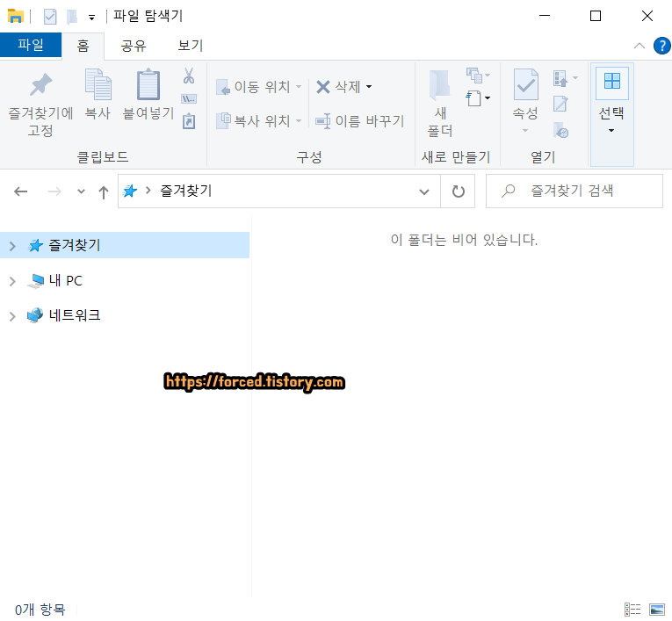Click the Delete (삭제) button

(339, 87)
